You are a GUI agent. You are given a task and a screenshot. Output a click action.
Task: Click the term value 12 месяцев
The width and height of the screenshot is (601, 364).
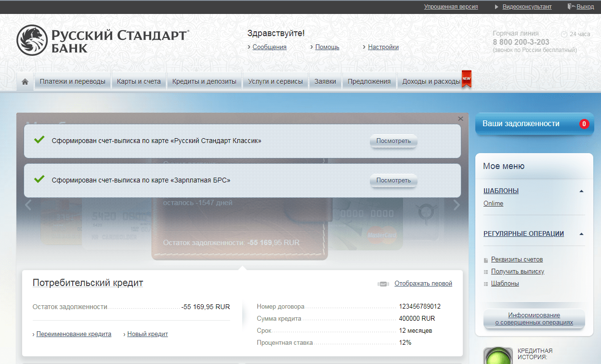point(415,331)
